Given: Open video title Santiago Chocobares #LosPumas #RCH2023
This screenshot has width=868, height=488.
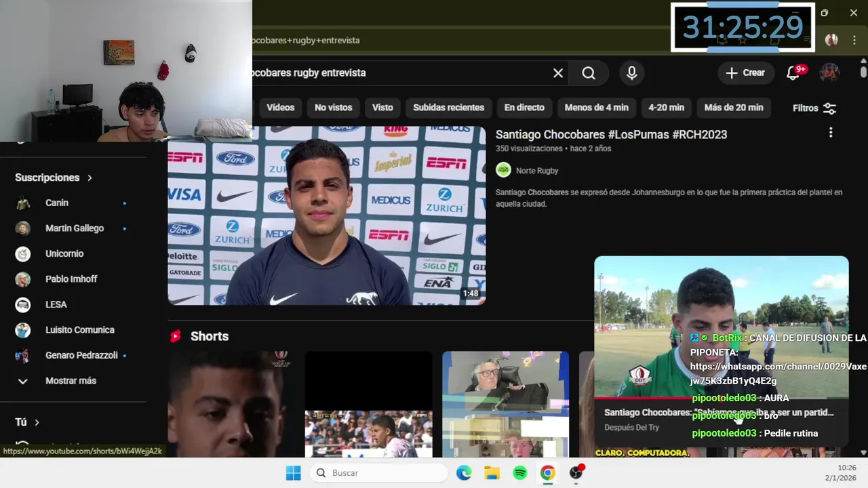Looking at the screenshot, I should (x=611, y=134).
